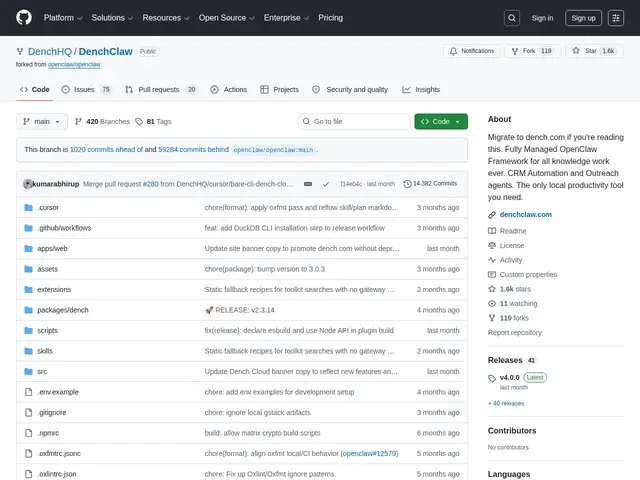This screenshot has width=640, height=480.
Task: Open the extensions folder
Action: point(54,289)
